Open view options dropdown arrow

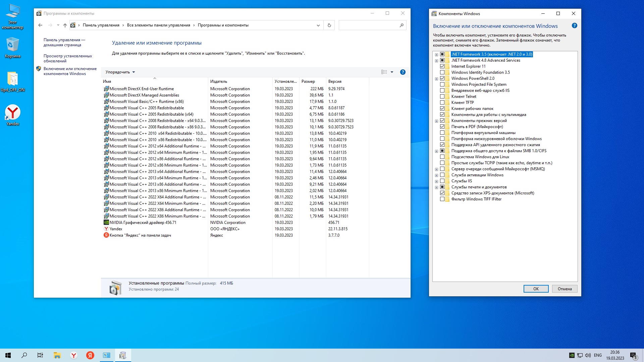pos(392,72)
